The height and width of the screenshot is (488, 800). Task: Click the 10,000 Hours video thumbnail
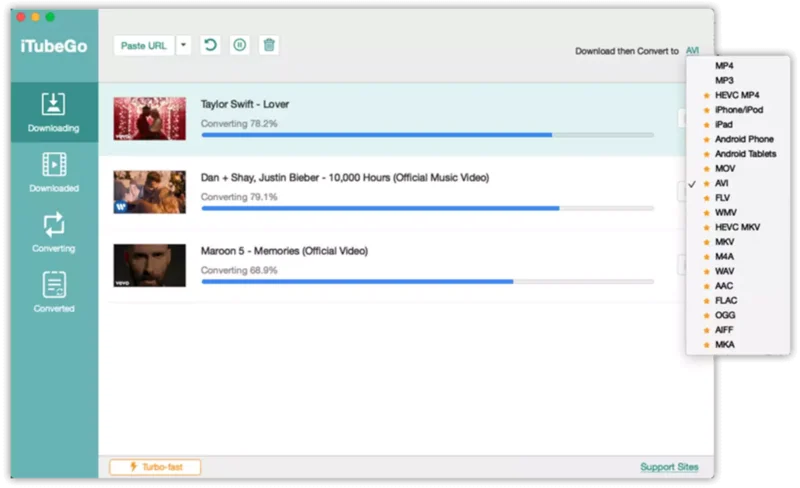(x=149, y=192)
